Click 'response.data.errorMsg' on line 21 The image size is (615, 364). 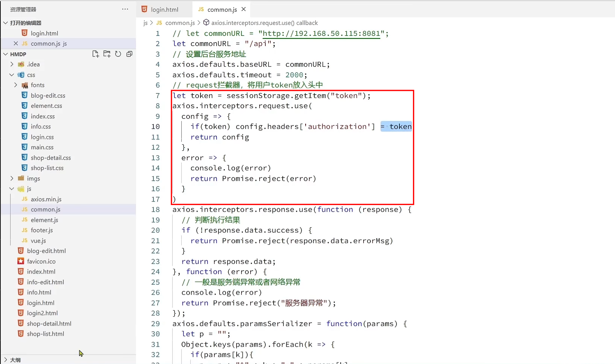(x=339, y=241)
